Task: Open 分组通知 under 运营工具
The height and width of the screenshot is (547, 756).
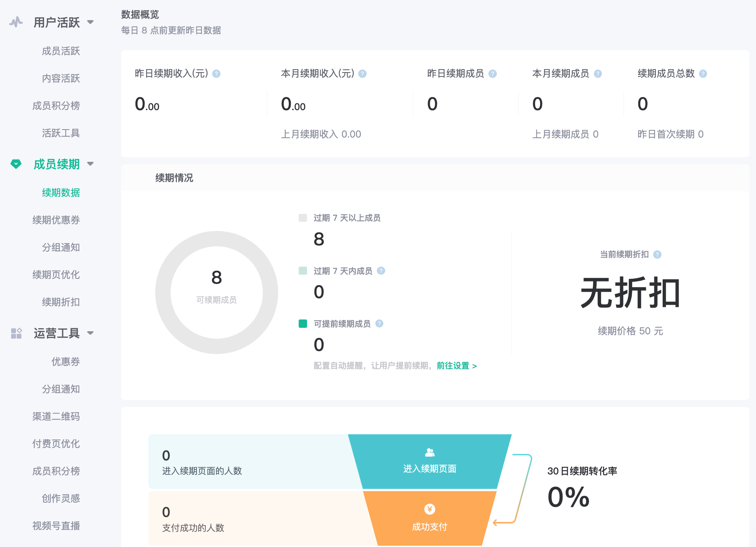Action: pos(61,389)
